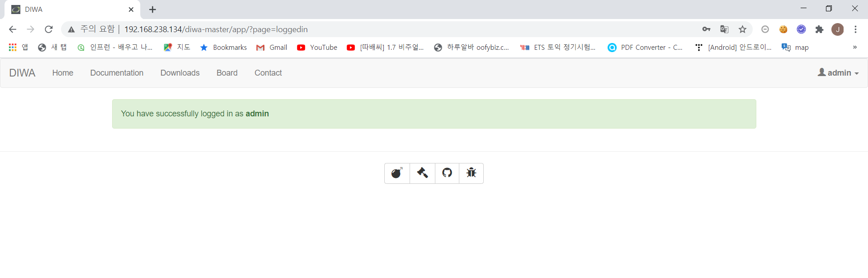Click the Google Translate icon
868x278 pixels.
tap(724, 29)
